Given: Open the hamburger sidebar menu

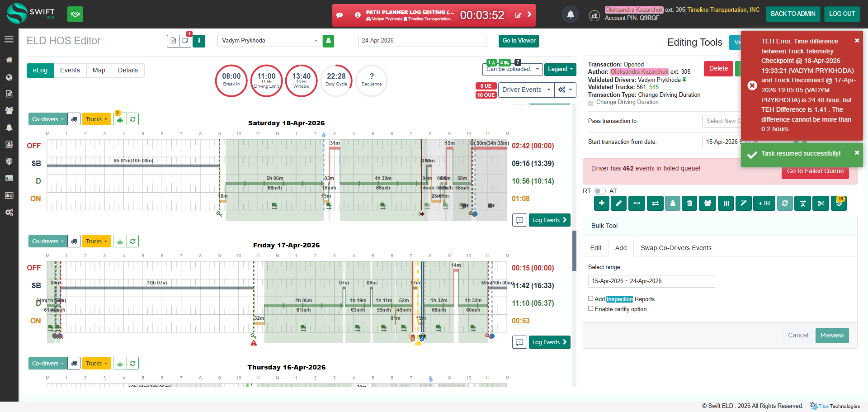Looking at the screenshot, I should 9,39.
